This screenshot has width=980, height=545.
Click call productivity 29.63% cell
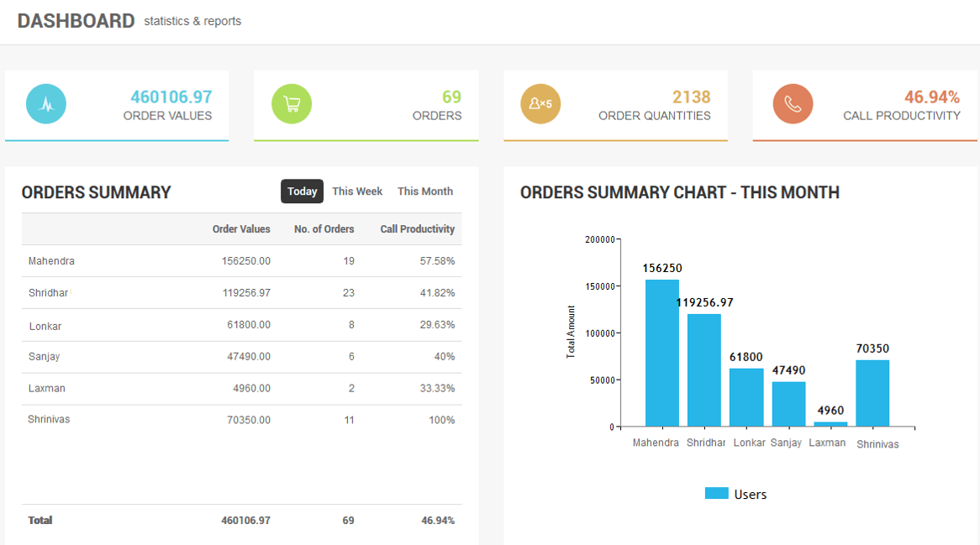tap(437, 325)
